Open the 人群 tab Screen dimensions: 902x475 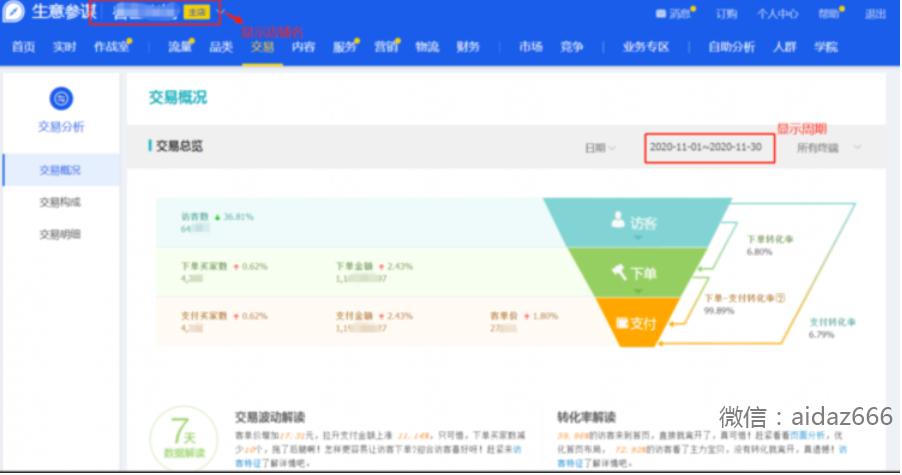pos(785,47)
